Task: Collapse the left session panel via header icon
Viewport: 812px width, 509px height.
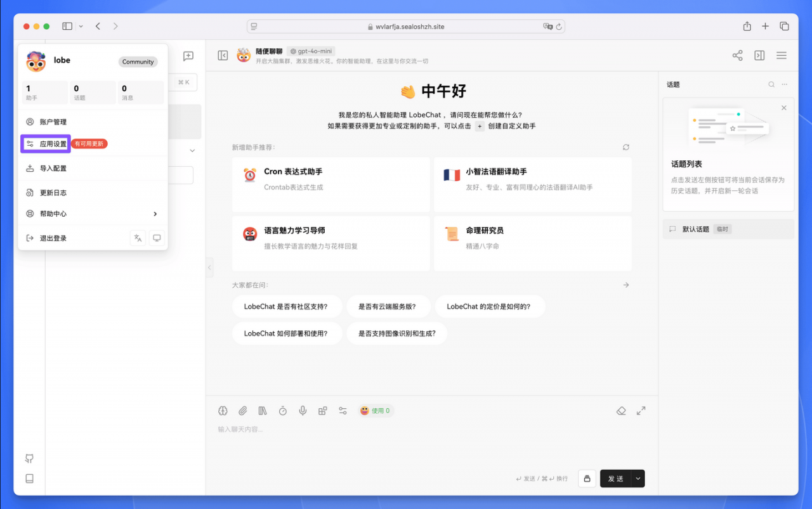Action: point(223,56)
